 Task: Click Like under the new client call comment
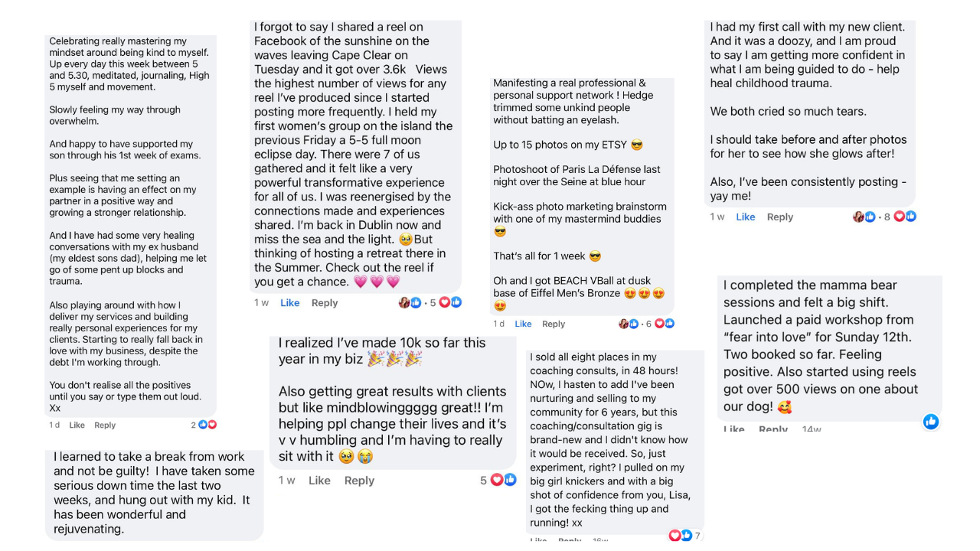[746, 217]
